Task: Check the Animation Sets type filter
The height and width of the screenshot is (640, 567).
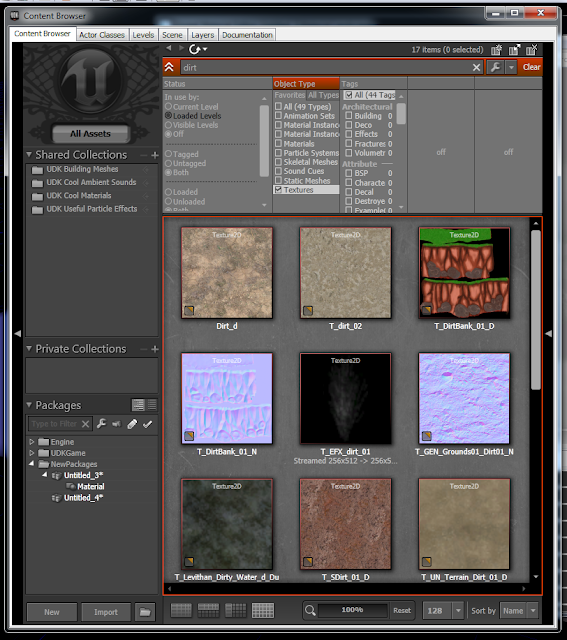Action: point(278,116)
